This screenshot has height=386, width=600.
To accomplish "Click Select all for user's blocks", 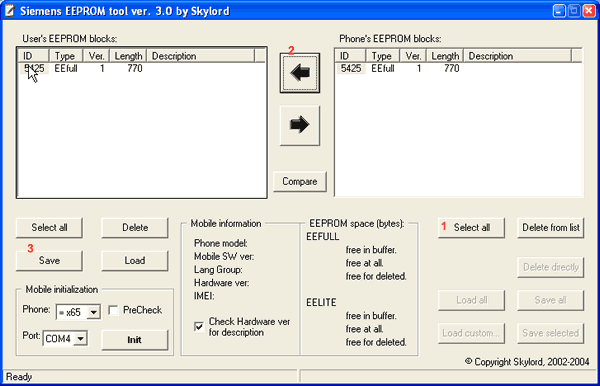I will (49, 228).
